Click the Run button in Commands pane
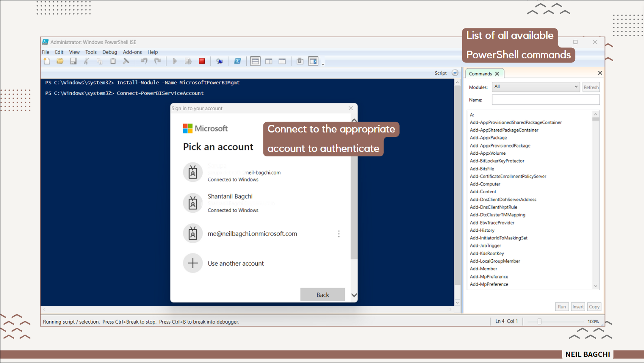644x363 pixels. [562, 307]
